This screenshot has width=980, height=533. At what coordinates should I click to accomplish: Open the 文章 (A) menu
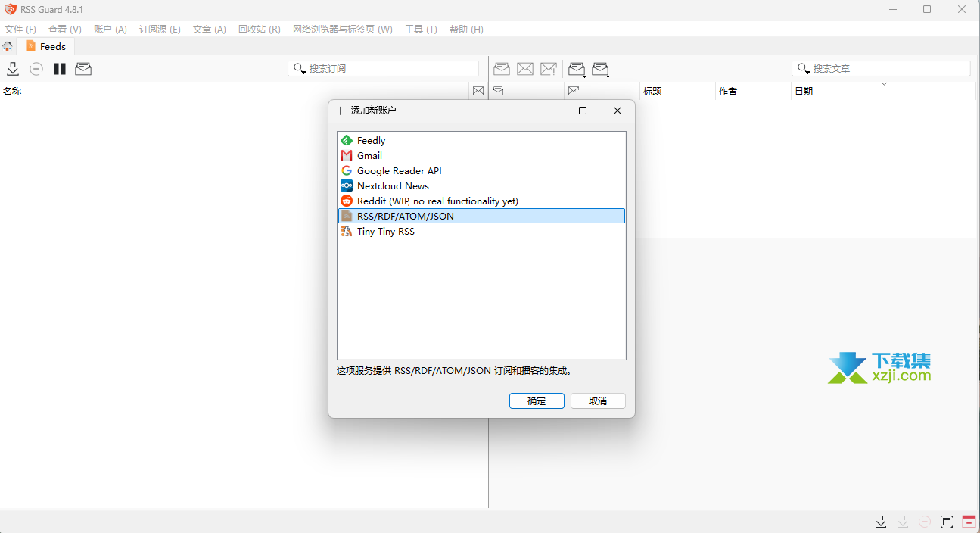(x=210, y=30)
